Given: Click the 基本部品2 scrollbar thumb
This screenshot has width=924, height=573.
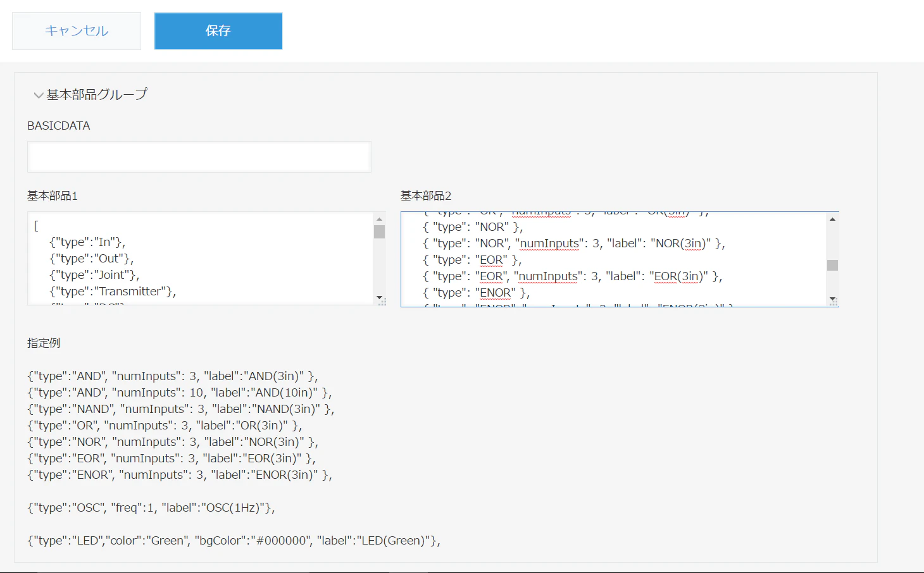Looking at the screenshot, I should pos(833,265).
